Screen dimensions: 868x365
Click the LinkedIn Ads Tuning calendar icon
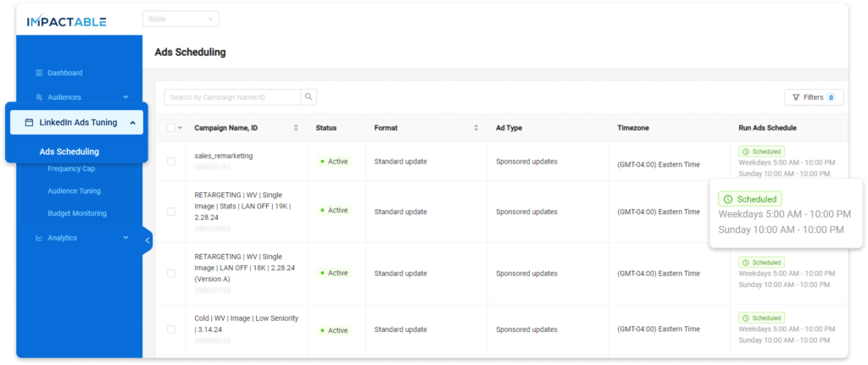coord(29,123)
